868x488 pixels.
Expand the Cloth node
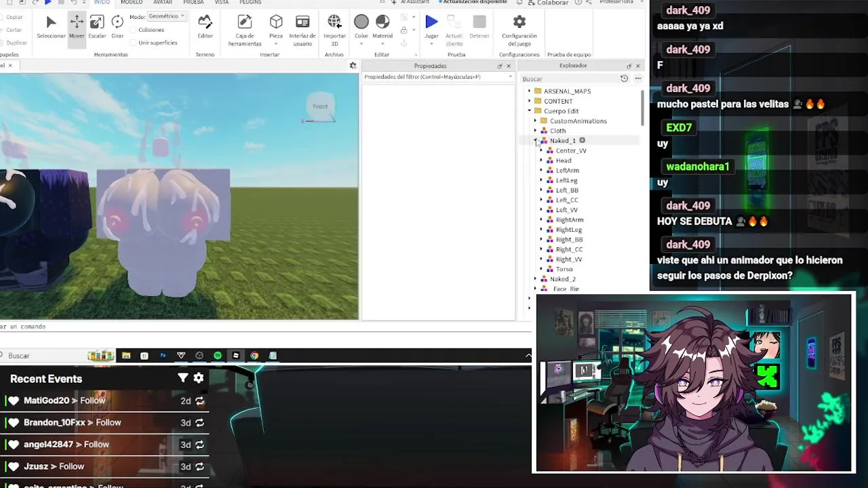[536, 131]
